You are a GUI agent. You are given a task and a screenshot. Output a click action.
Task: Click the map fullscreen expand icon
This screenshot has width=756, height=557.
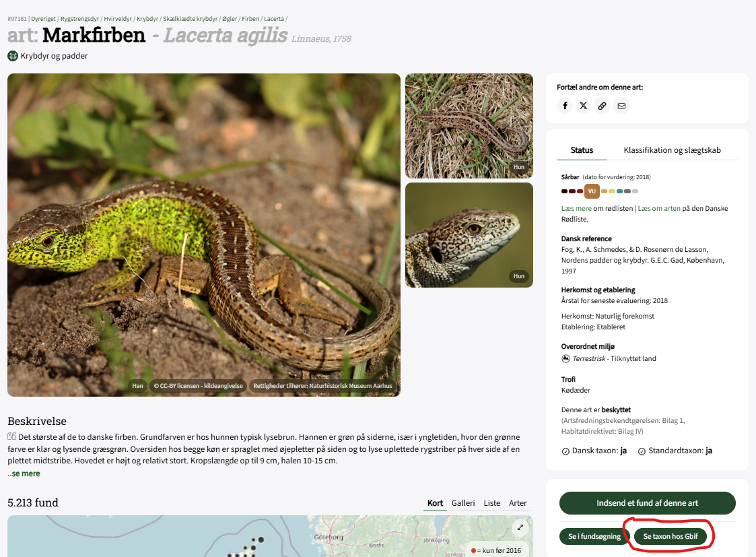520,527
